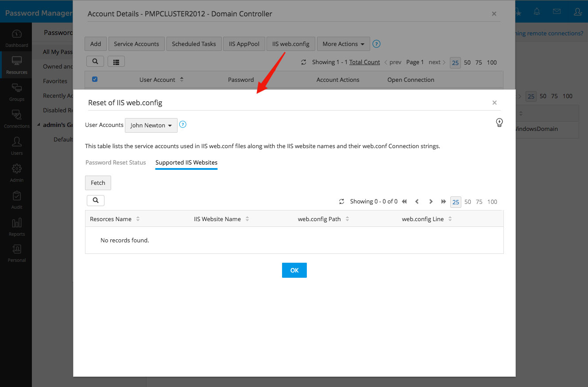Screen dimensions: 588x387
Task: Click the lightbulb tips icon in Reset dialog
Action: click(499, 123)
